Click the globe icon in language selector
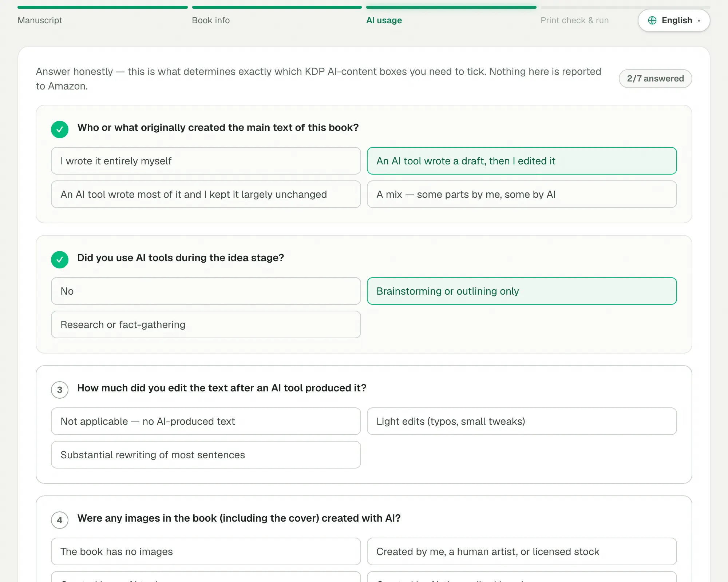Screen dimensions: 728x582 652,20
